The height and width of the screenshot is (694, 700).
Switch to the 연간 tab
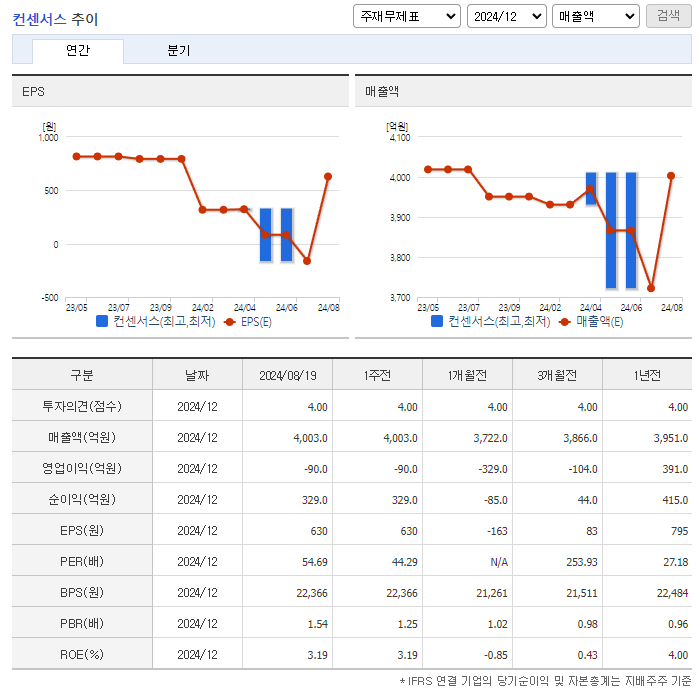click(x=78, y=50)
